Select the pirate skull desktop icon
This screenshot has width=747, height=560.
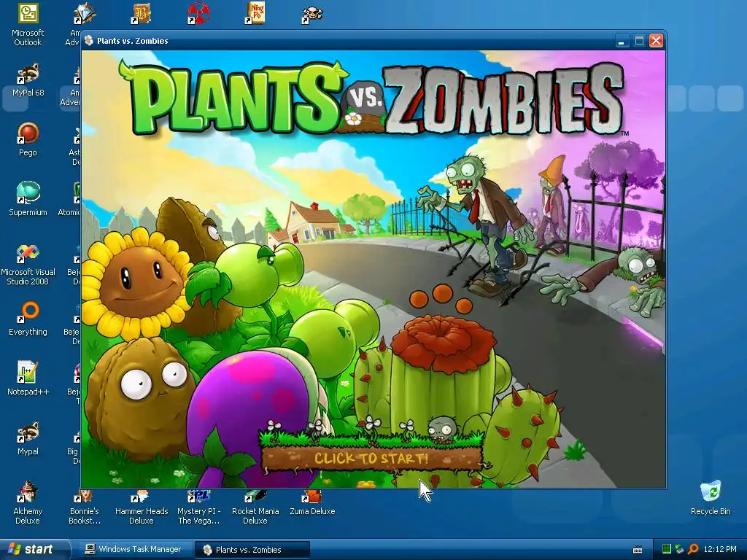pyautogui.click(x=312, y=15)
